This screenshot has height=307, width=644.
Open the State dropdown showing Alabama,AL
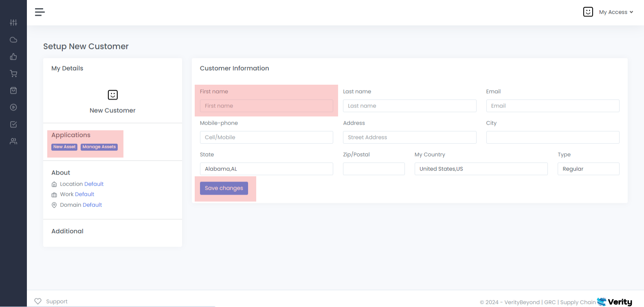266,169
